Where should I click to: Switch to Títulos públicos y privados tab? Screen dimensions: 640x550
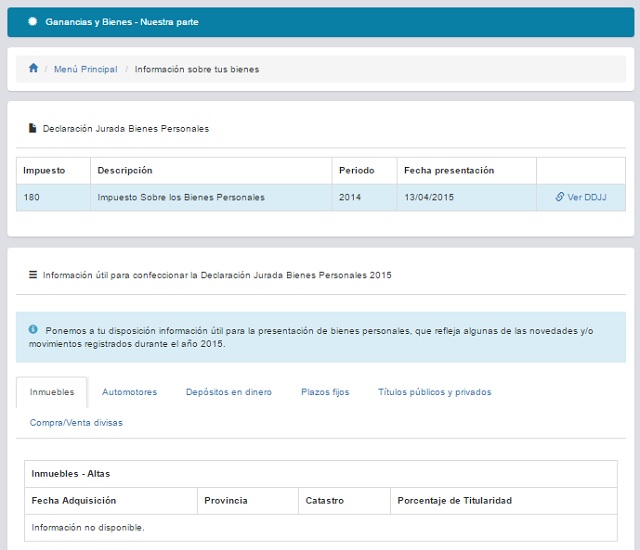pyautogui.click(x=434, y=392)
